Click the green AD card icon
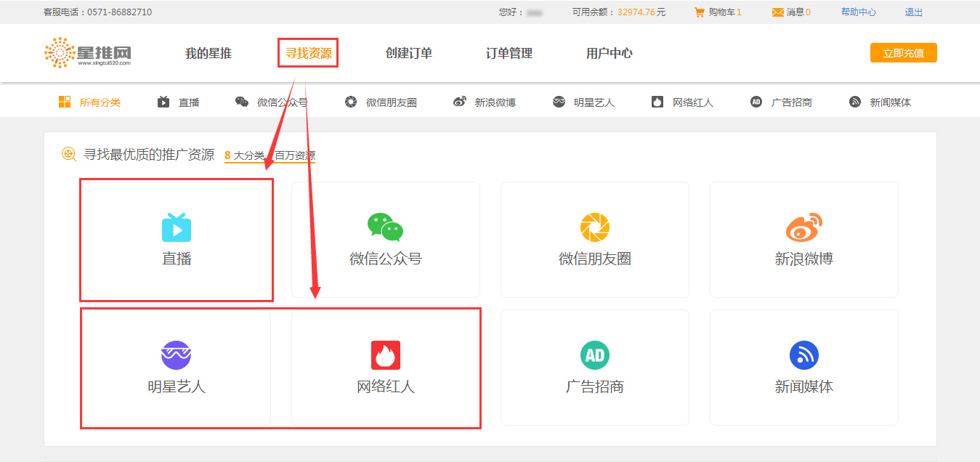 point(595,355)
